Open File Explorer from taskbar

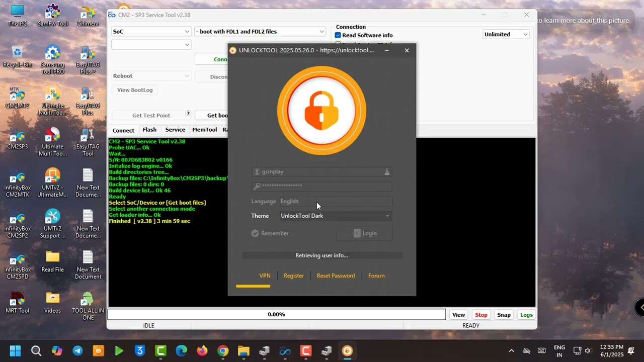point(244,351)
